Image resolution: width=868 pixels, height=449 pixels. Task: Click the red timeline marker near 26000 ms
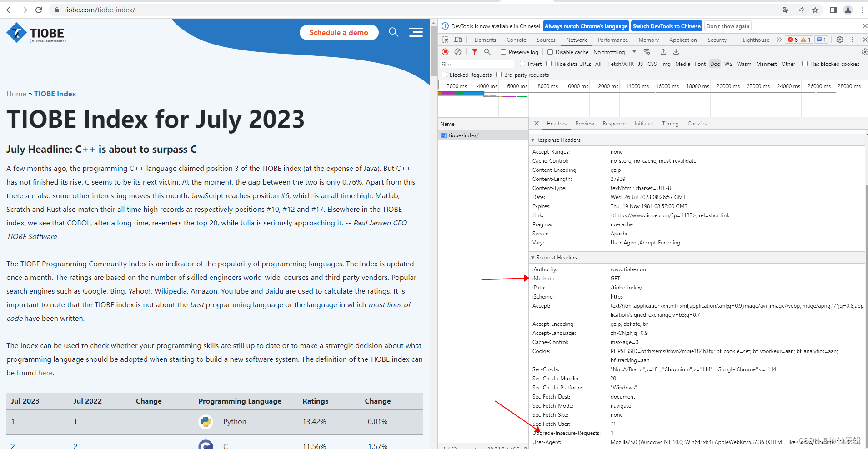point(815,104)
